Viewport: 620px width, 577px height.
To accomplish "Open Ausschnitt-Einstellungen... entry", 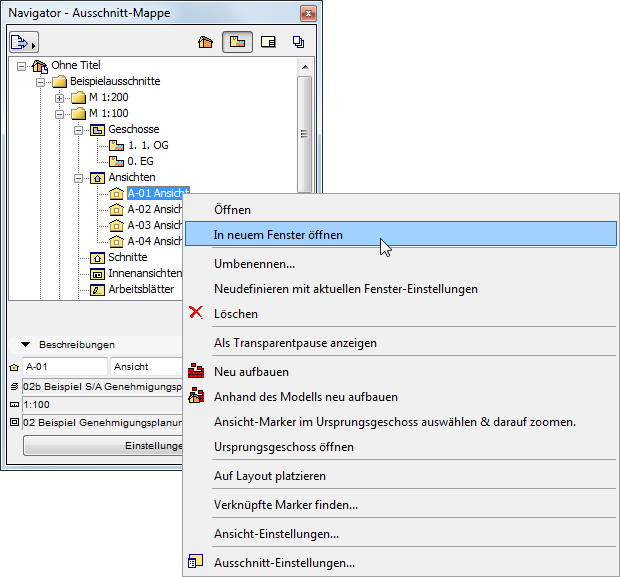I will click(401, 562).
